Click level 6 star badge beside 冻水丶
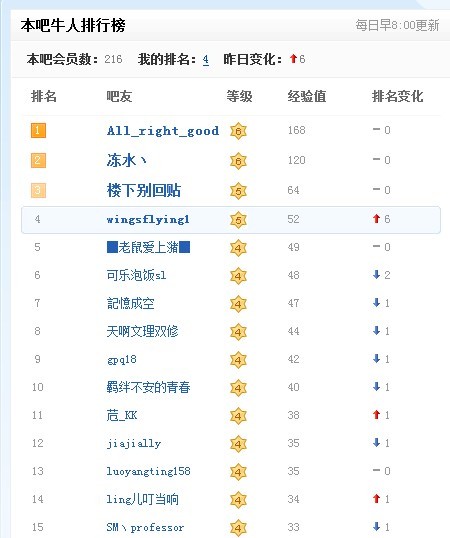The width and height of the screenshot is (450, 538). tap(238, 161)
